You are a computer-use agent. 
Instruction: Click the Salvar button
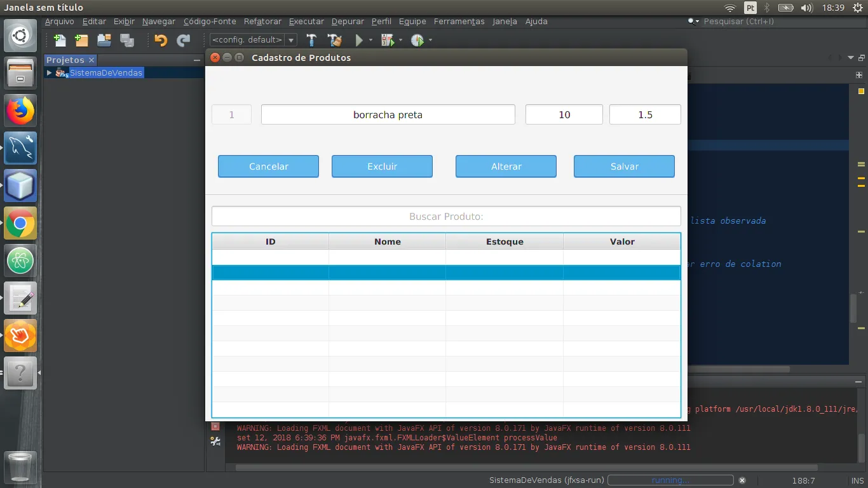[624, 166]
